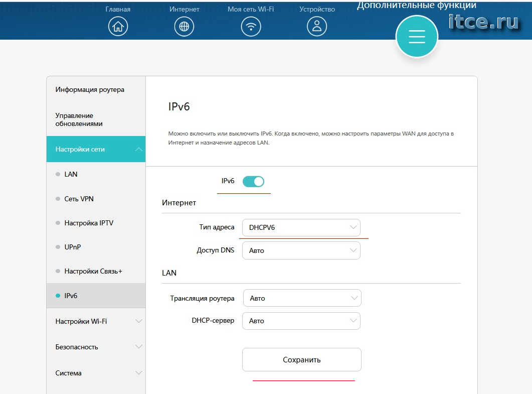Click the Дополнительные функции label

[x=417, y=5]
